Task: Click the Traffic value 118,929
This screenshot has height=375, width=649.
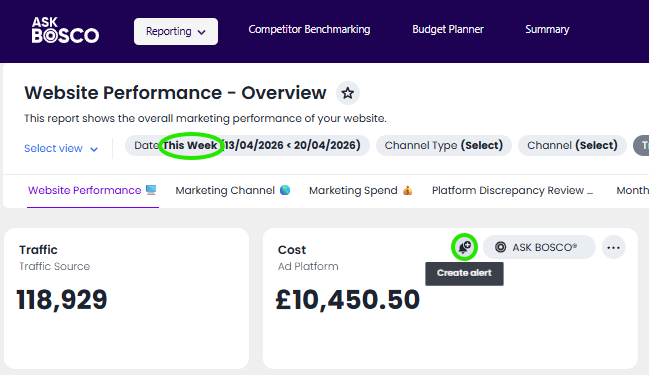Action: coord(62,300)
